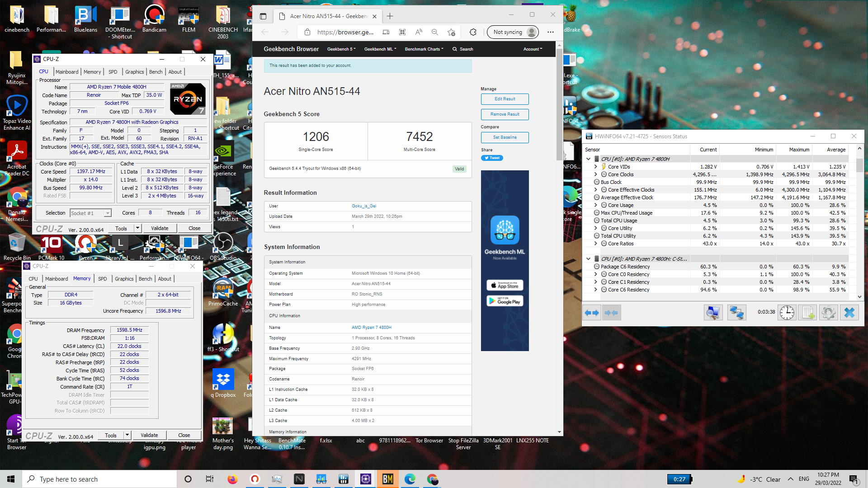Open HWiNFO settings gear icon
868x488 pixels.
point(829,313)
